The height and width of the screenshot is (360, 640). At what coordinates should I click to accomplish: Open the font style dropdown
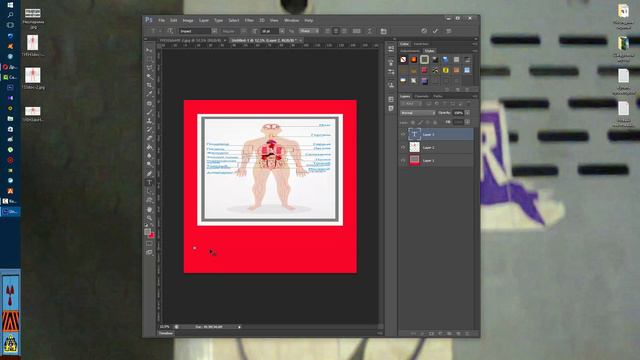(244, 31)
